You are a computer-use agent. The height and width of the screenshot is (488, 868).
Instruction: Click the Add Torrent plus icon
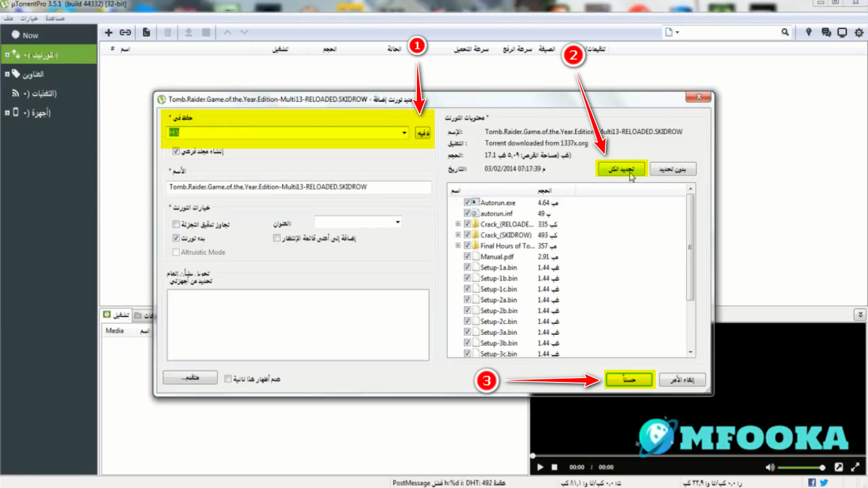109,32
